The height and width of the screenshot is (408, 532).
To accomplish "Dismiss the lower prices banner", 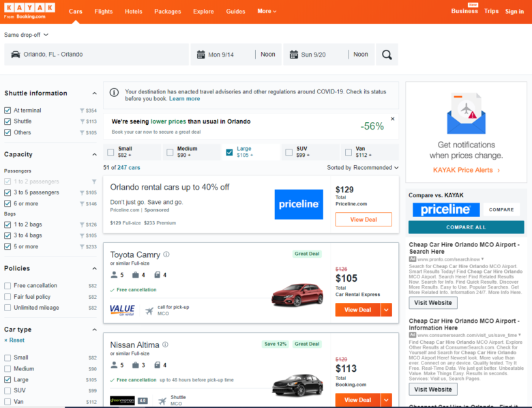I will pos(393,119).
